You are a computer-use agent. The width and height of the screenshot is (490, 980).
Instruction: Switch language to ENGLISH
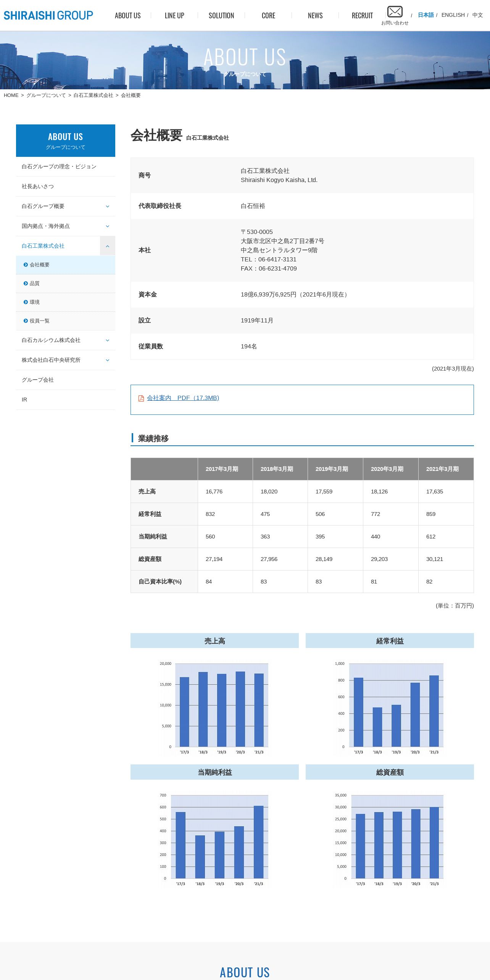pos(453,15)
